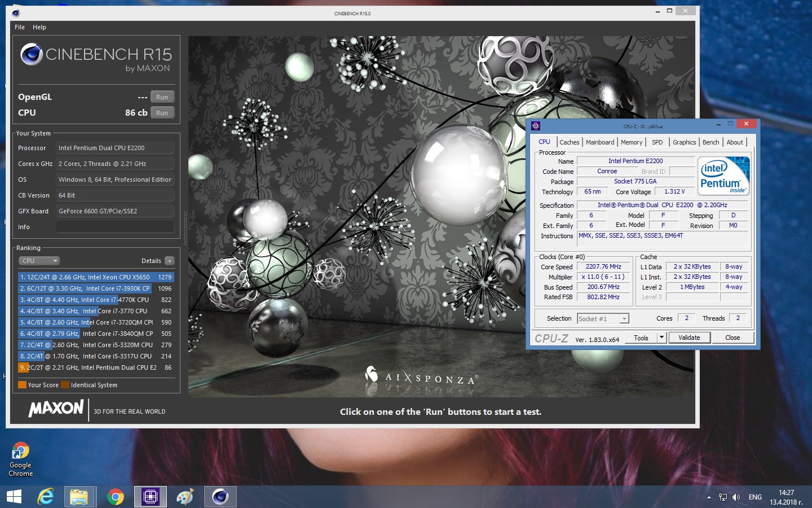Select ranking row Intel Core i7-3720QM

pyautogui.click(x=96, y=322)
